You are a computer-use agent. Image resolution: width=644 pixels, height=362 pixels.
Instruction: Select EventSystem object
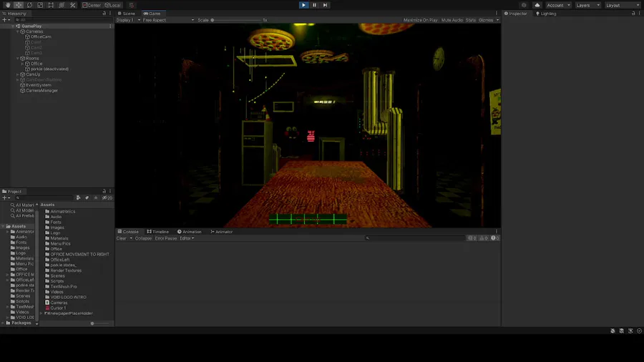38,85
